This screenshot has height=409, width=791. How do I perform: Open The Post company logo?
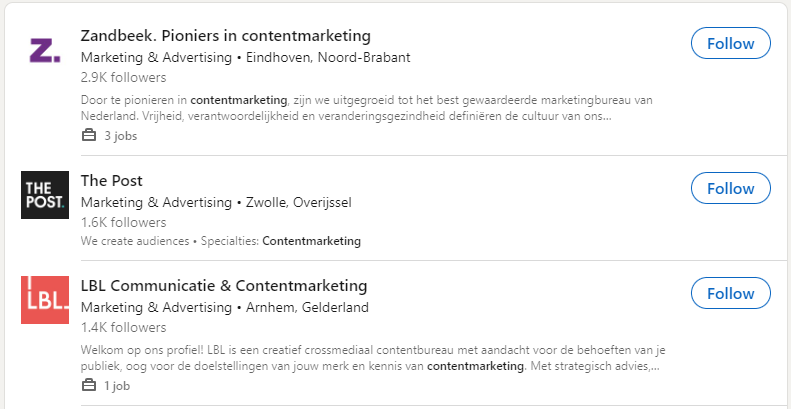coord(45,195)
